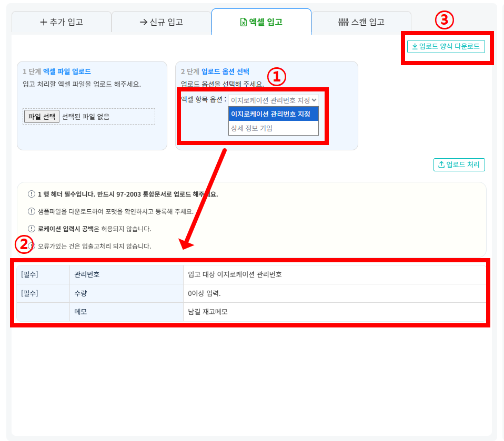
Task: Click the Excel file icon on 엑셀 입고 tab
Action: pos(244,22)
